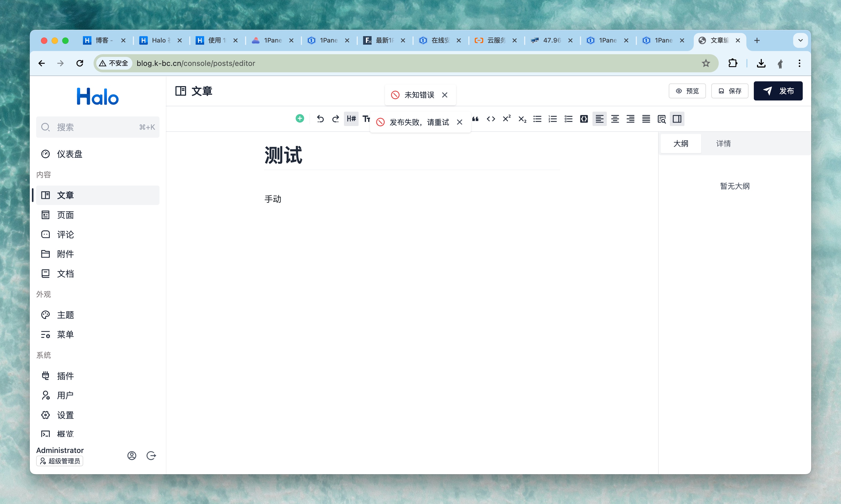
Task: Click the Administrator user name
Action: pyautogui.click(x=60, y=450)
